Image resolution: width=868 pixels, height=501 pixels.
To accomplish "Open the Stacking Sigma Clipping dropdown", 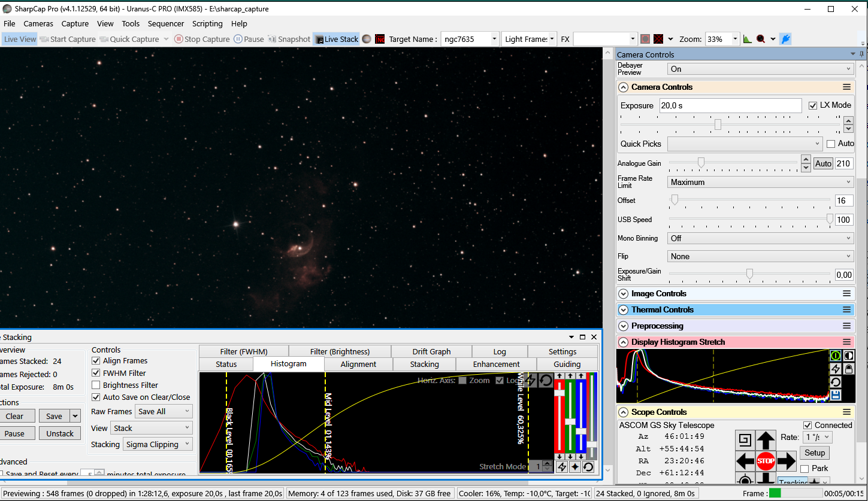I will tap(158, 444).
